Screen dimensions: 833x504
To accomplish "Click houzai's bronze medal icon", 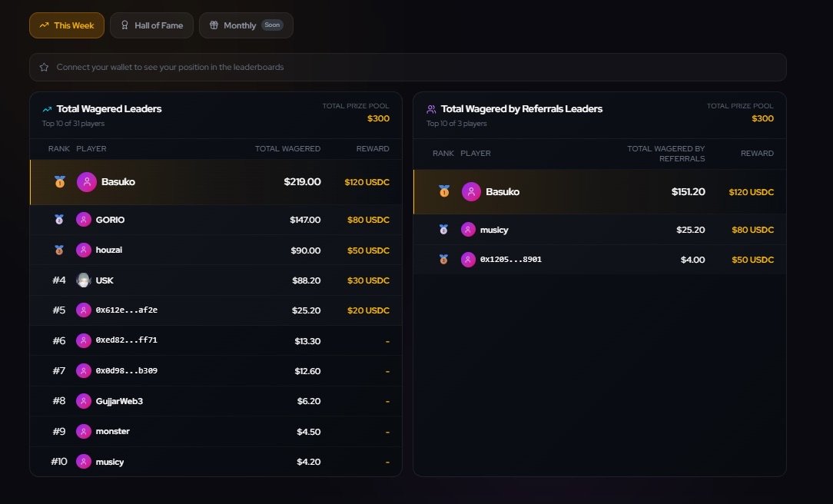I will [59, 250].
